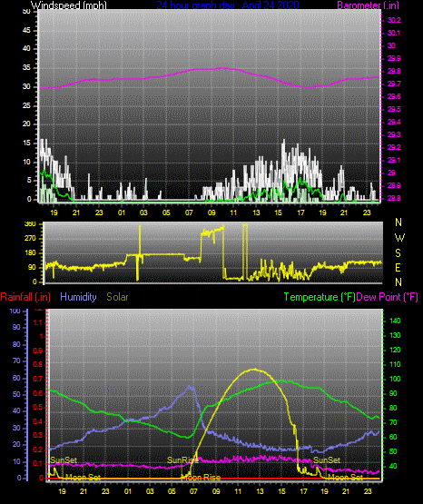Click the "0.7" rainfall axis value
423x504 pixels.
coord(38,379)
